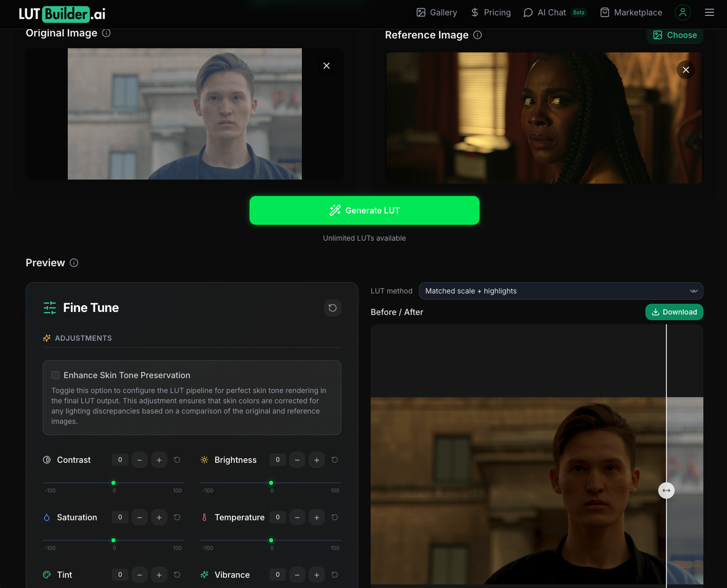The width and height of the screenshot is (727, 588).
Task: Decrease Contrast with minus button
Action: pos(140,460)
